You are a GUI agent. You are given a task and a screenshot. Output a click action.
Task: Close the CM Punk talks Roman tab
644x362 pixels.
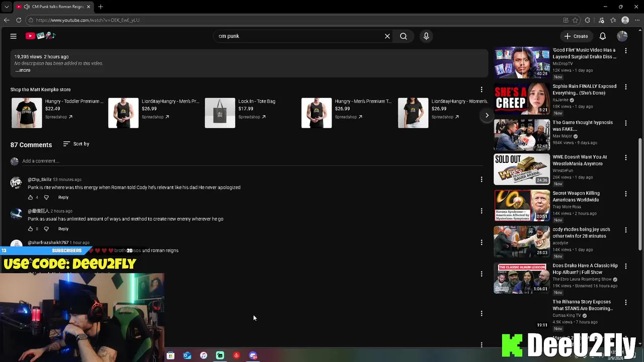(x=89, y=7)
